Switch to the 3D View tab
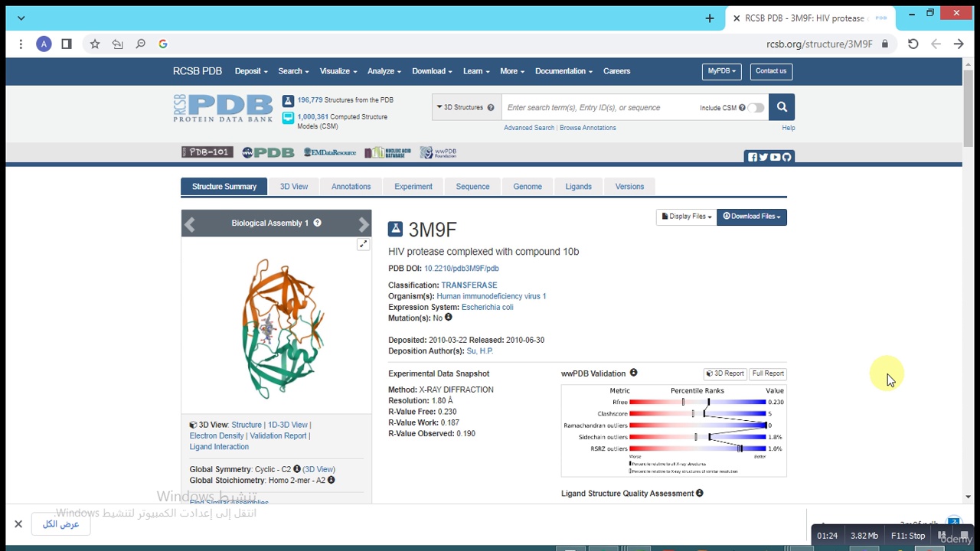 tap(294, 187)
